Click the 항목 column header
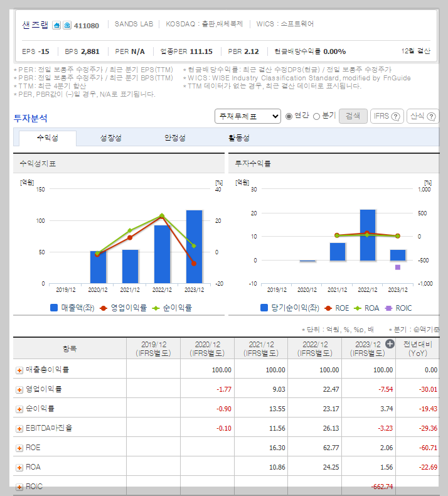The width and height of the screenshot is (448, 496). coord(70,348)
